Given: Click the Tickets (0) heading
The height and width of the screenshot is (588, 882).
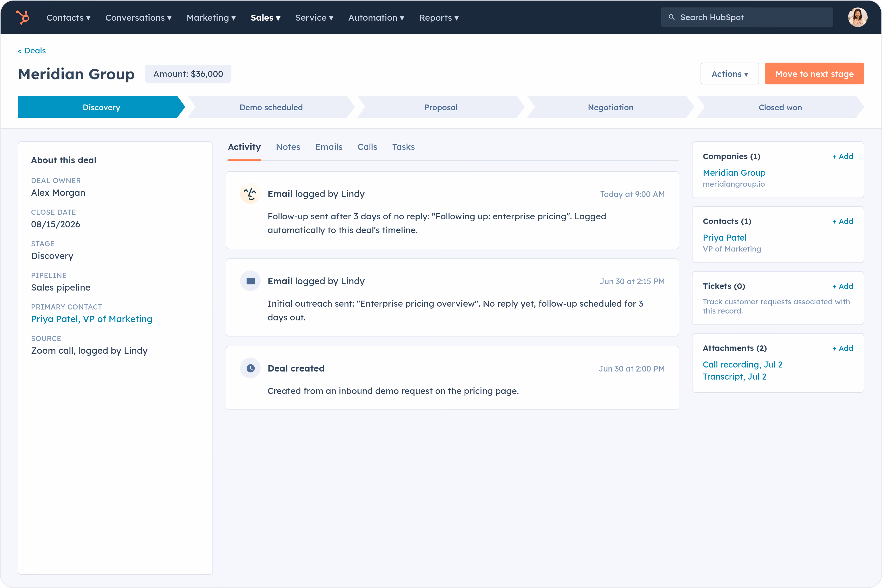Looking at the screenshot, I should [x=724, y=286].
